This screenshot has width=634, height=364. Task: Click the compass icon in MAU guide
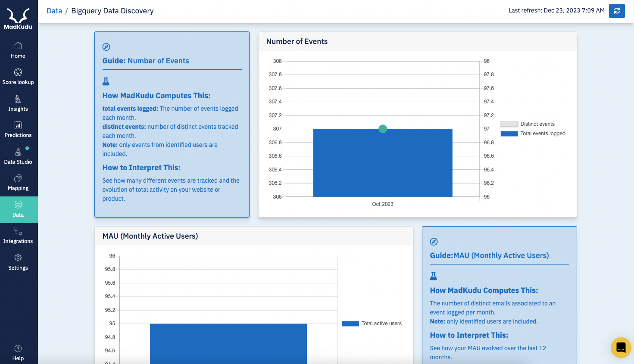434,242
